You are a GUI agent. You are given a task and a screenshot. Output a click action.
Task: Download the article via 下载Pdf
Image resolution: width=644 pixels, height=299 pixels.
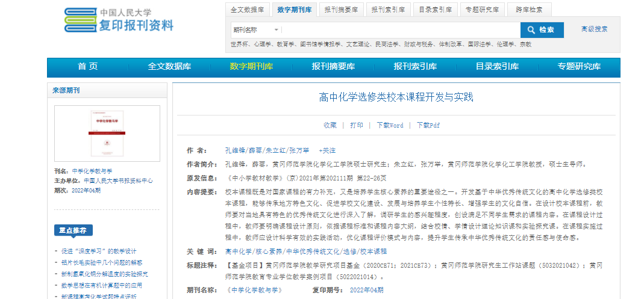[428, 125]
